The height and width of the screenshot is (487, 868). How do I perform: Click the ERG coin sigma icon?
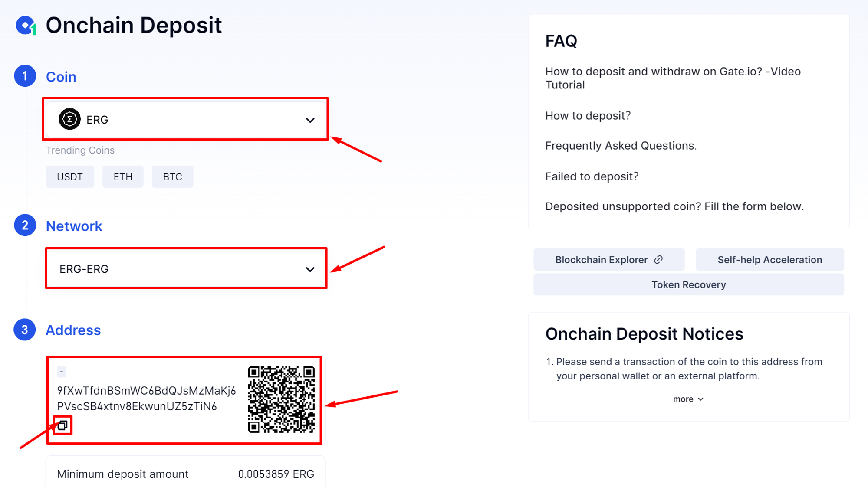coord(69,119)
